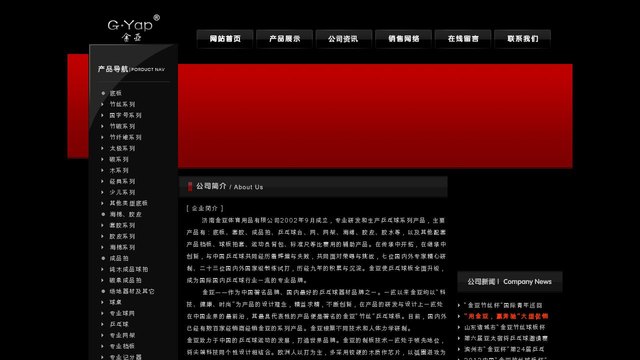Open the 竹纤维系列 product link
640x360 pixels.
point(125,137)
